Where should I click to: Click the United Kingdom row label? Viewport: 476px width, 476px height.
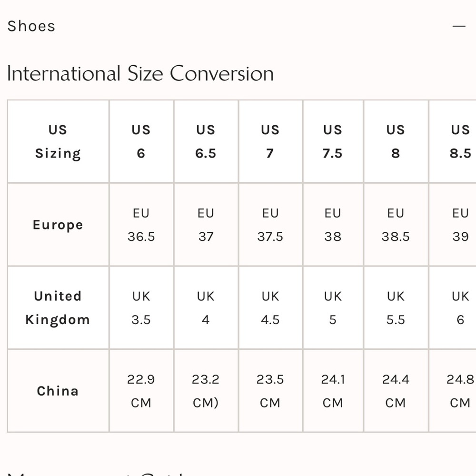pos(58,307)
